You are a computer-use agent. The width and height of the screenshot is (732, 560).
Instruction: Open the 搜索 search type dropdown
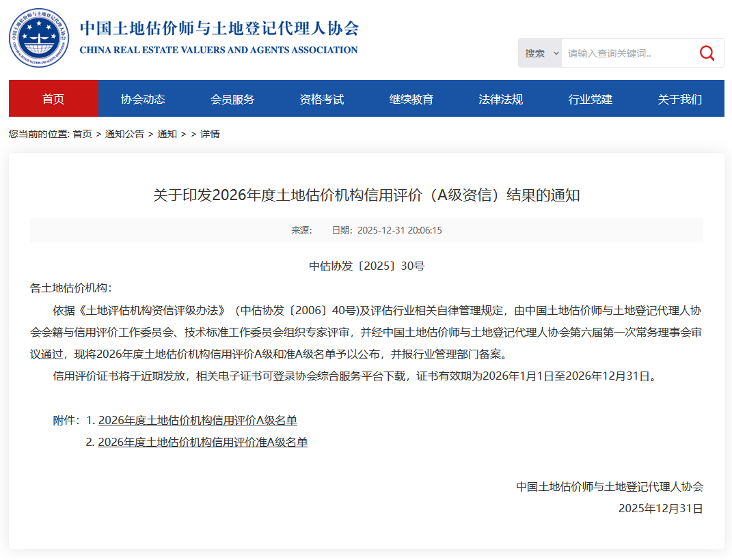pos(541,53)
